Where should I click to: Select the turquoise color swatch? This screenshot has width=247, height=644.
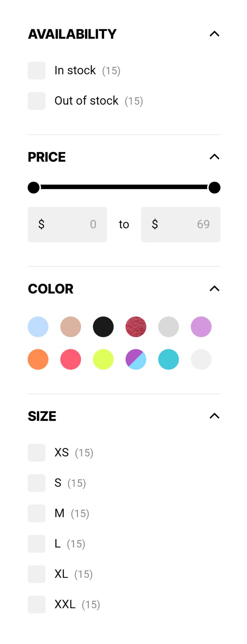pyautogui.click(x=168, y=359)
